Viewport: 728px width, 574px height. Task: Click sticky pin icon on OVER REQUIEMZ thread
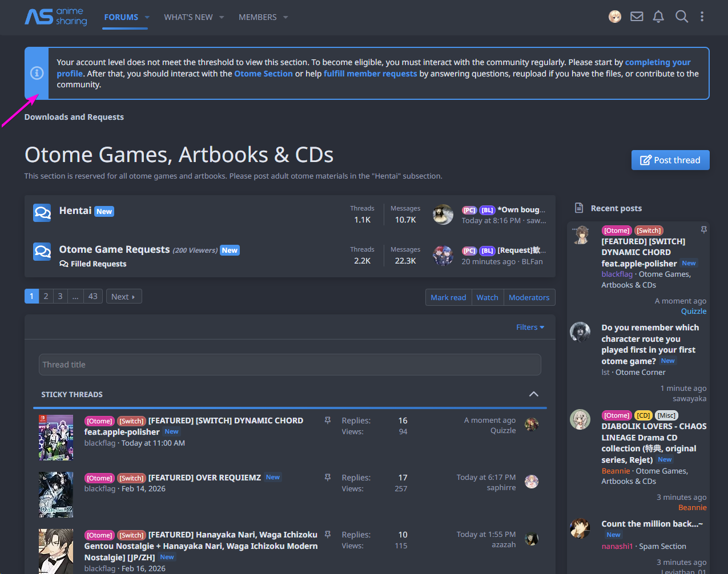click(x=328, y=478)
